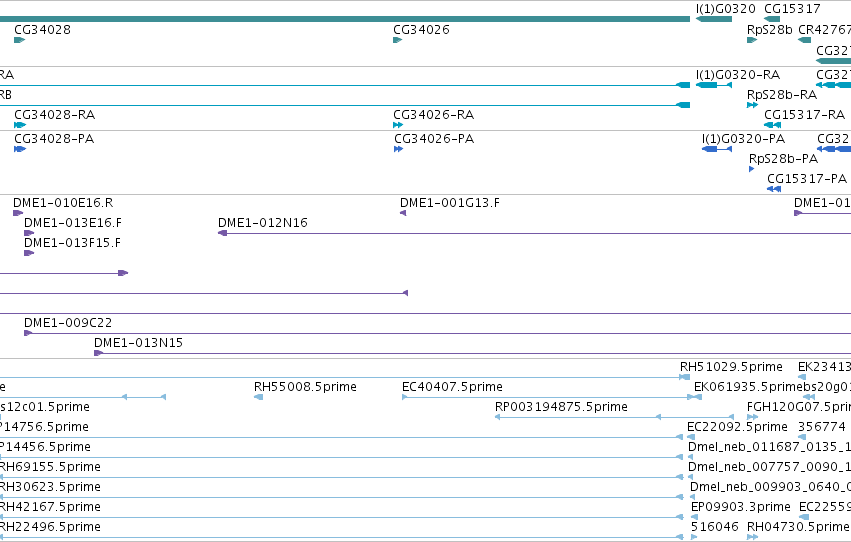Select EST EC22092.5prime

737,426
